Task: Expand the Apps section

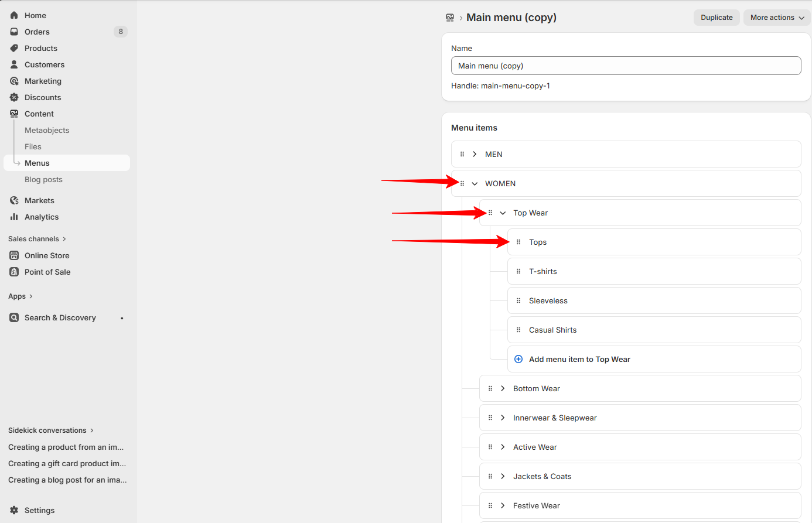Action: pos(21,296)
